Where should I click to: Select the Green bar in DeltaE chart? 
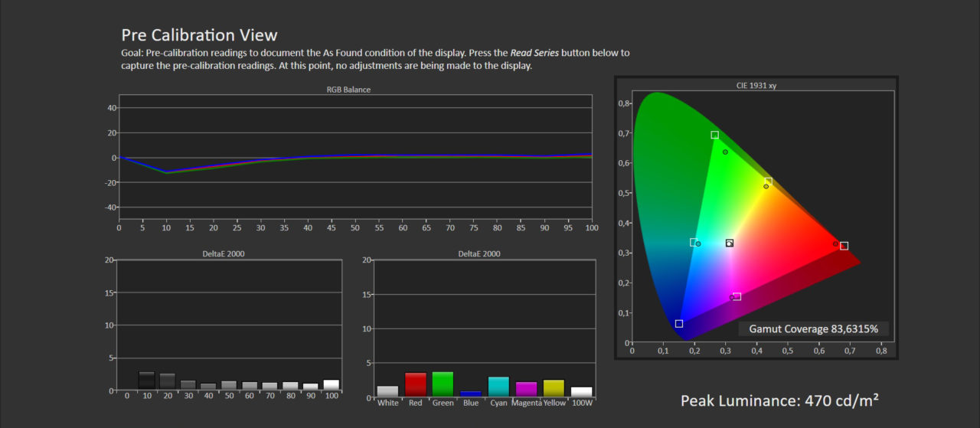pyautogui.click(x=443, y=384)
